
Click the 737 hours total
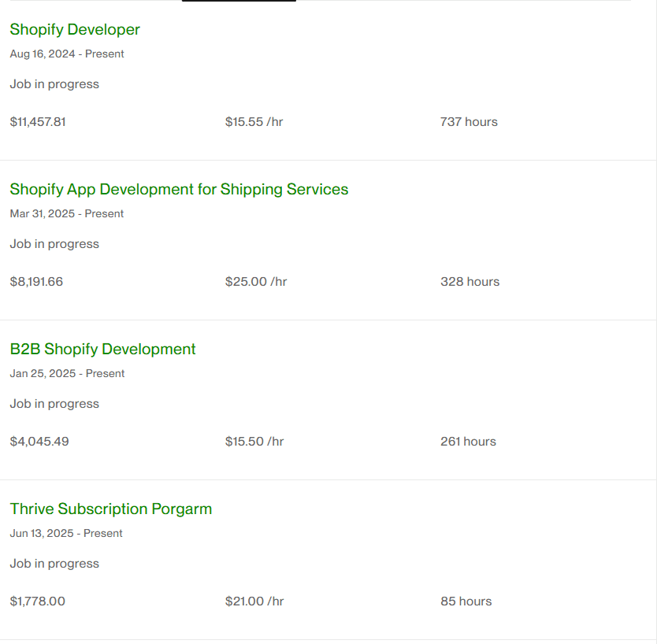click(469, 122)
